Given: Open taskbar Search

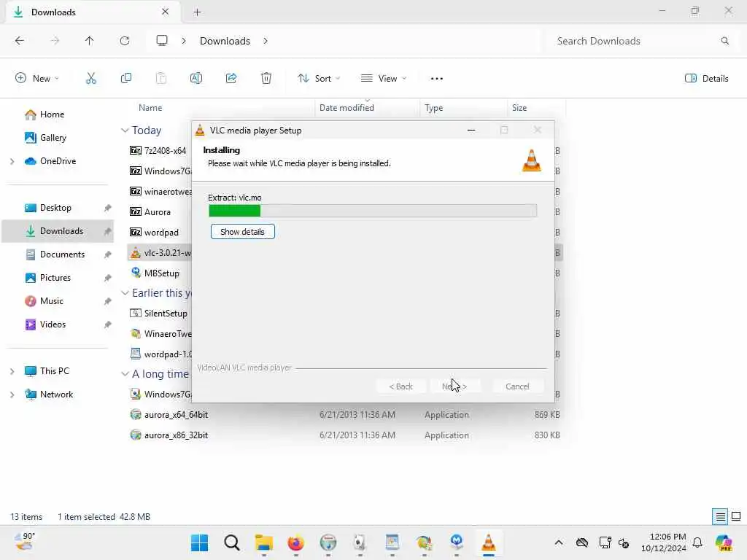Looking at the screenshot, I should click(231, 542).
